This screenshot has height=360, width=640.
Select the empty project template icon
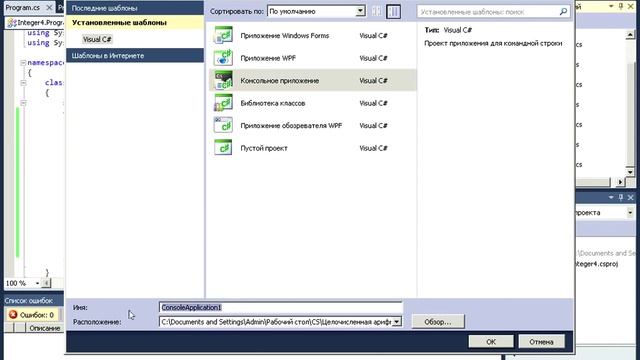[x=223, y=148]
